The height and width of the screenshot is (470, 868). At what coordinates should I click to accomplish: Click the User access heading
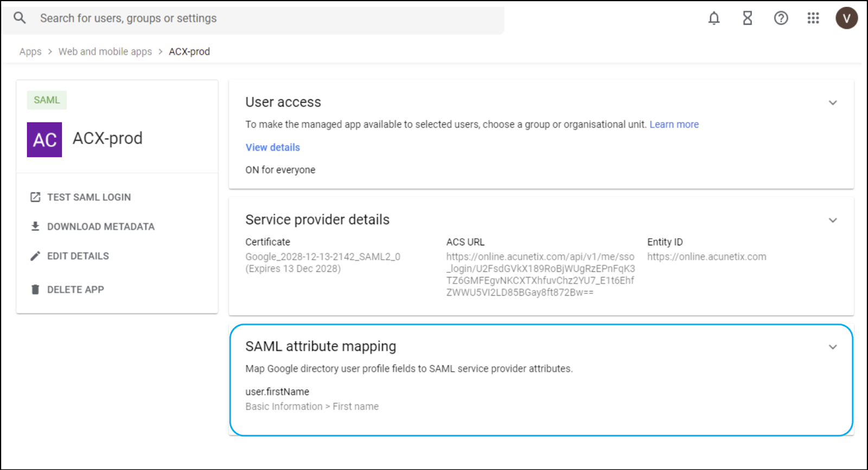[283, 102]
